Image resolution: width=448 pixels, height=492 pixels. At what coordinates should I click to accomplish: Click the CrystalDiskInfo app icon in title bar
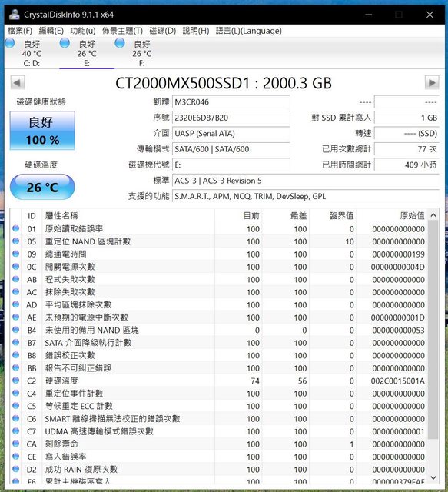click(14, 15)
